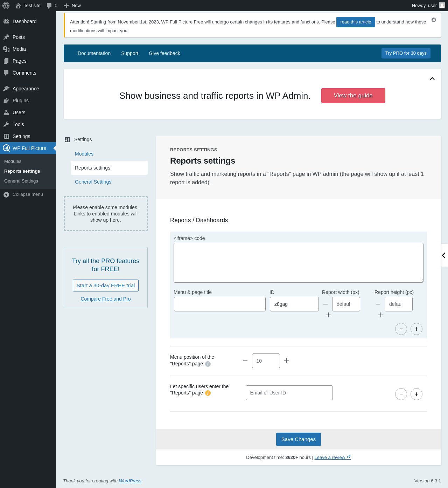448x488 pixels.
Task: Open General Settings in the Settings navigation panel
Action: 93,182
